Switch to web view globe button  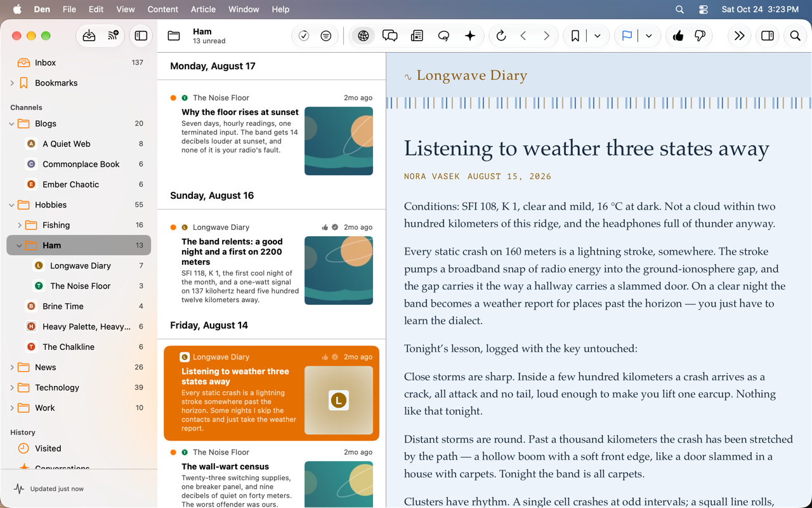[363, 36]
